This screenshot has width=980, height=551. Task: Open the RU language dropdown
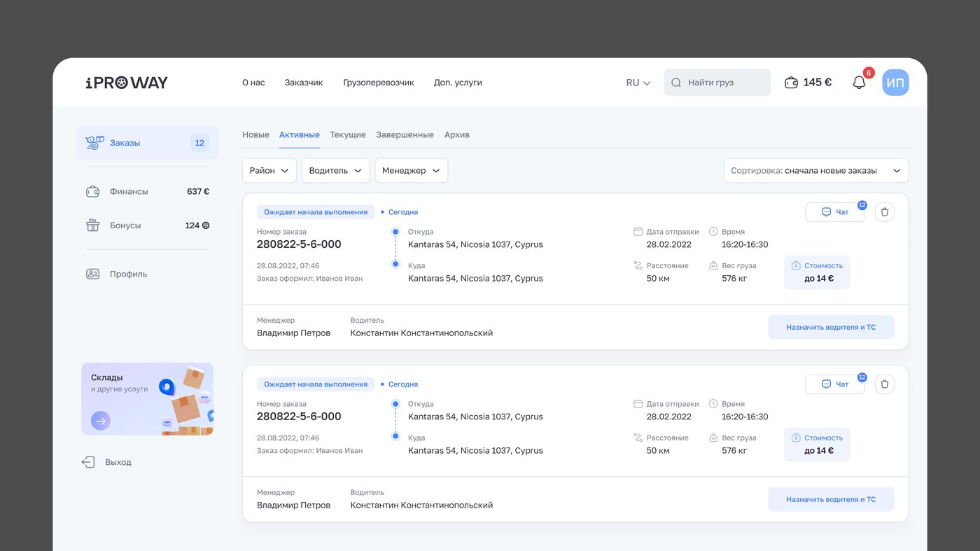point(638,83)
